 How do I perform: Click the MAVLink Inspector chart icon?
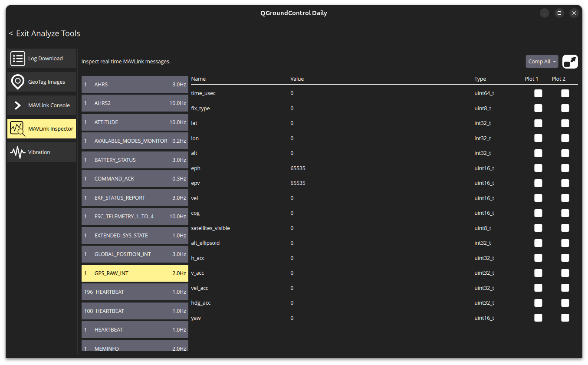[18, 129]
